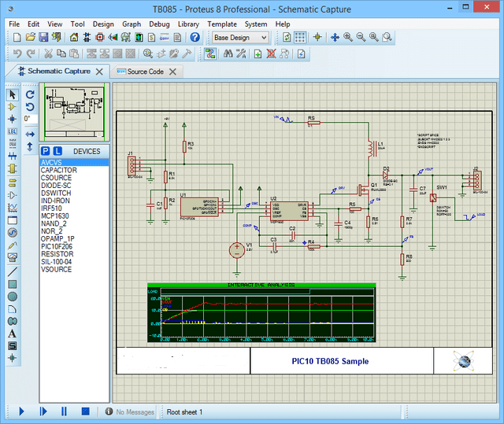Image resolution: width=504 pixels, height=424 pixels.
Task: Close the Schematic Capture tab
Action: click(x=99, y=72)
